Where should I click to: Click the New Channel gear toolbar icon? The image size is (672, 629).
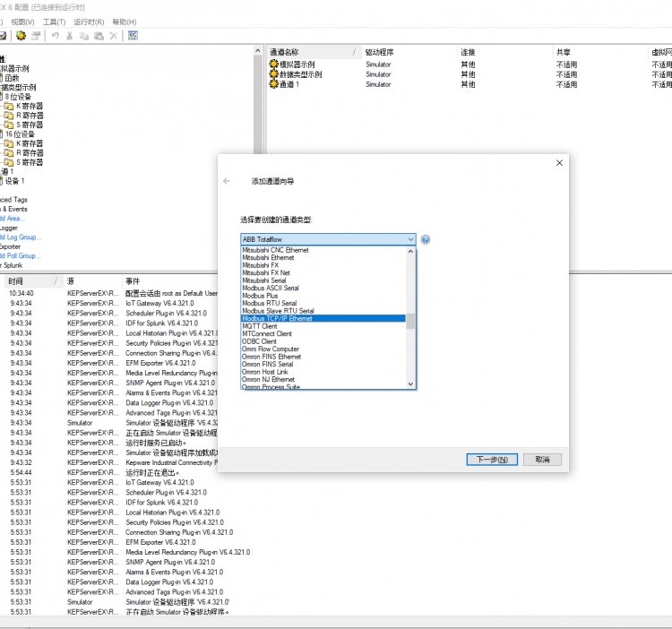coord(21,36)
